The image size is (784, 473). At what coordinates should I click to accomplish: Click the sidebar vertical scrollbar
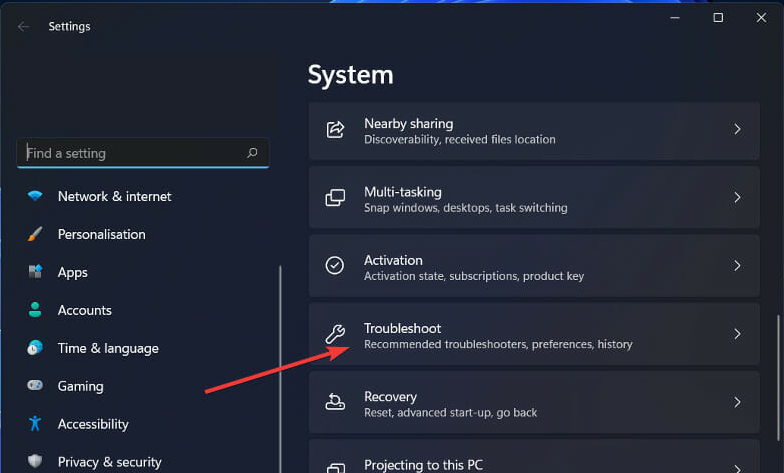[x=280, y=369]
